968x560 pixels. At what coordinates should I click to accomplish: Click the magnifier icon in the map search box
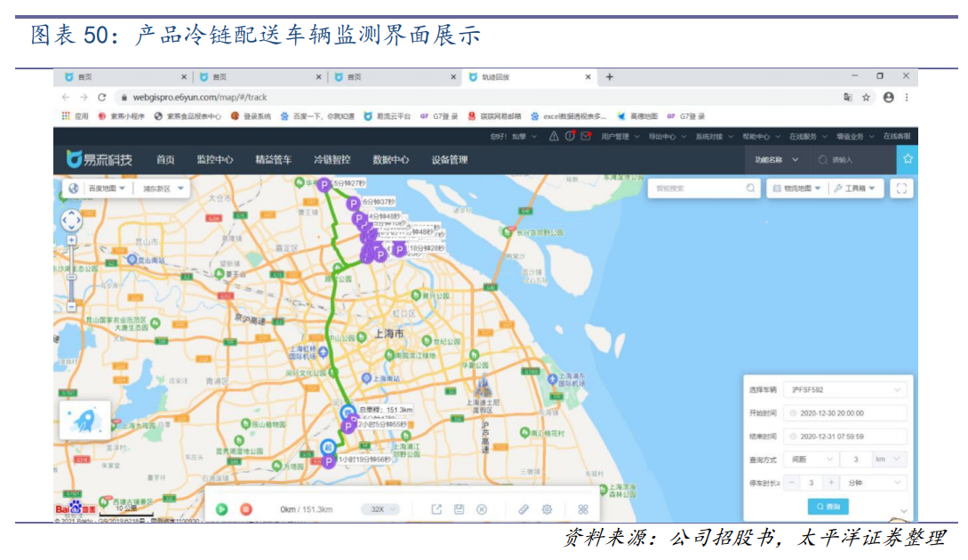[751, 188]
